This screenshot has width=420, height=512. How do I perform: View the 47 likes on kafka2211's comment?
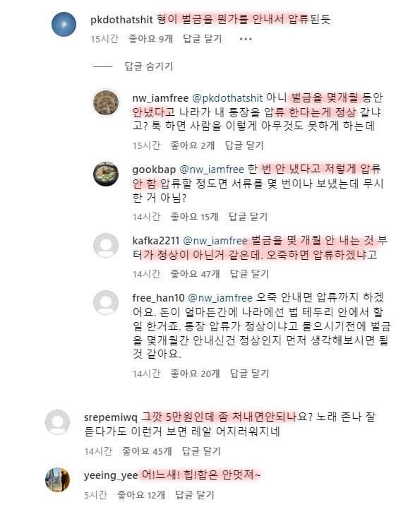pyautogui.click(x=195, y=274)
